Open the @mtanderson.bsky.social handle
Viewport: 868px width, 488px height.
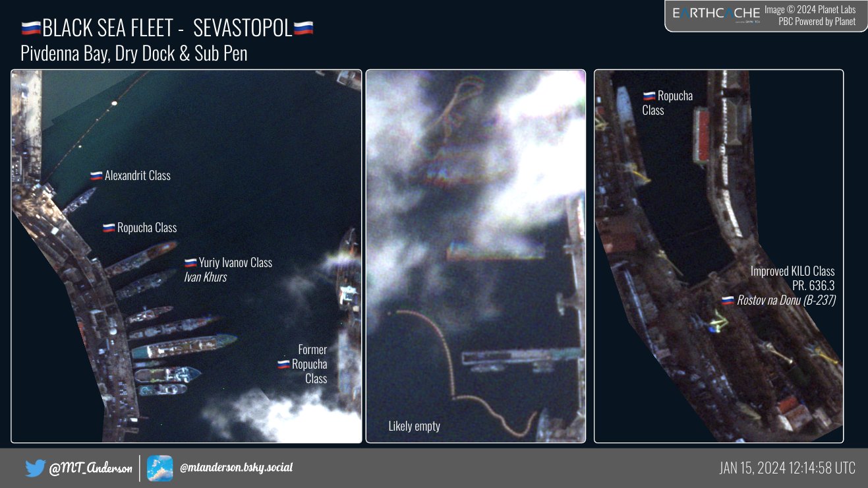coord(236,468)
